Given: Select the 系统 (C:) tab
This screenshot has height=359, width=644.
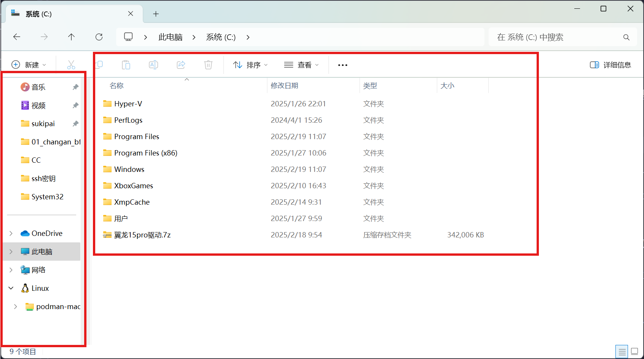Looking at the screenshot, I should tap(74, 14).
